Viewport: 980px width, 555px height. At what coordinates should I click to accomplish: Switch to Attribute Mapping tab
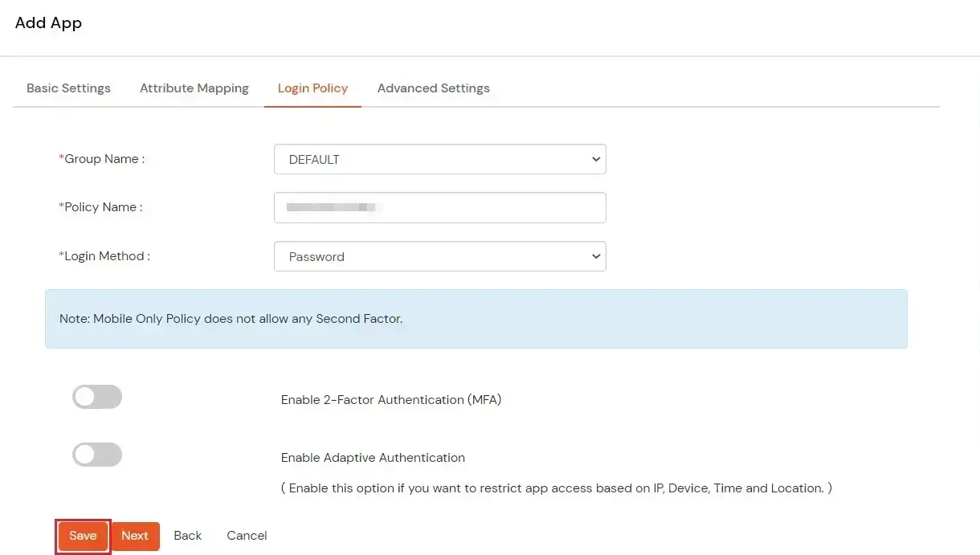coord(194,88)
